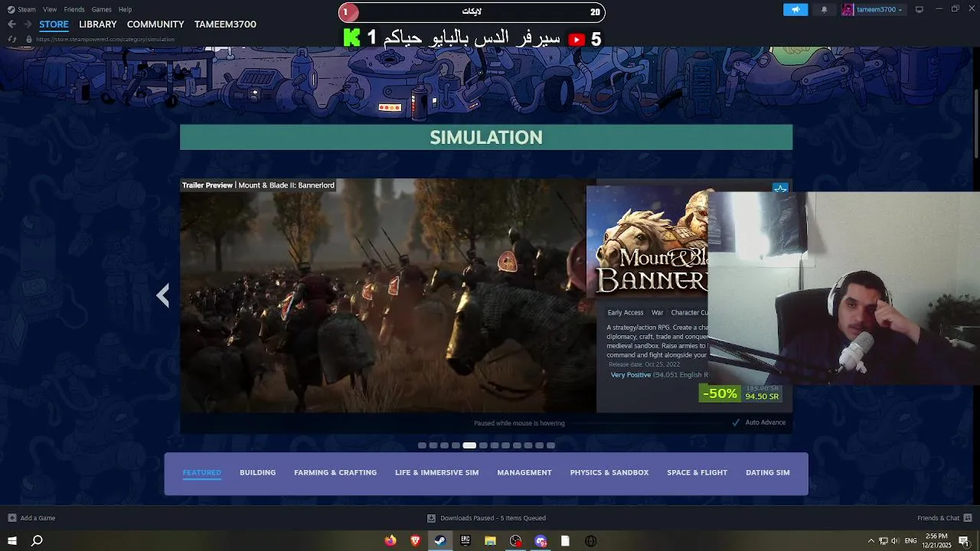The height and width of the screenshot is (551, 980).
Task: Click the speaker volume tray icon
Action: (894, 541)
